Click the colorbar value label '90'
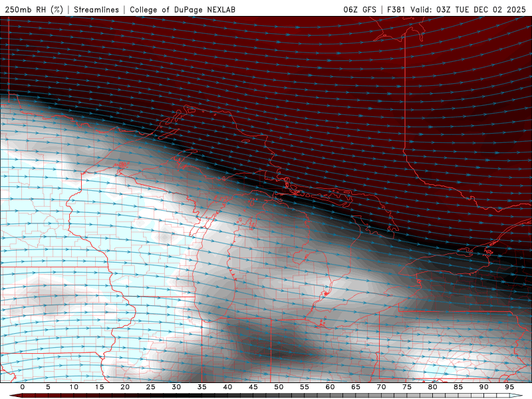532x399 pixels. pyautogui.click(x=484, y=387)
